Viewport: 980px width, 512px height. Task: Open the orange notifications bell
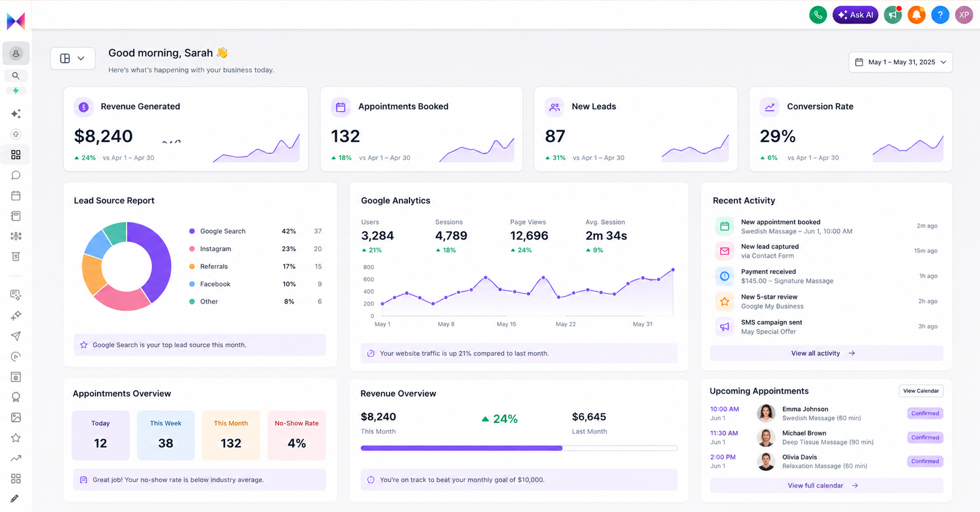(x=917, y=15)
